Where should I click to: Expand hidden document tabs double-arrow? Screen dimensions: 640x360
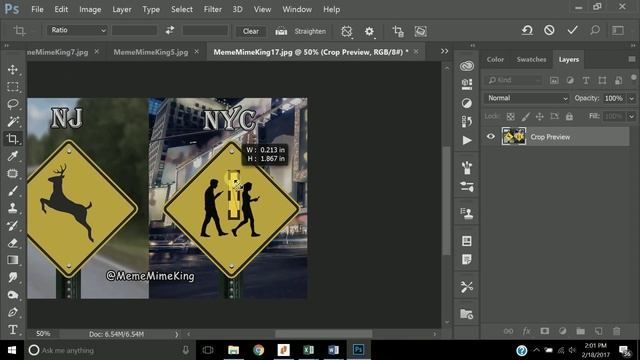[444, 51]
